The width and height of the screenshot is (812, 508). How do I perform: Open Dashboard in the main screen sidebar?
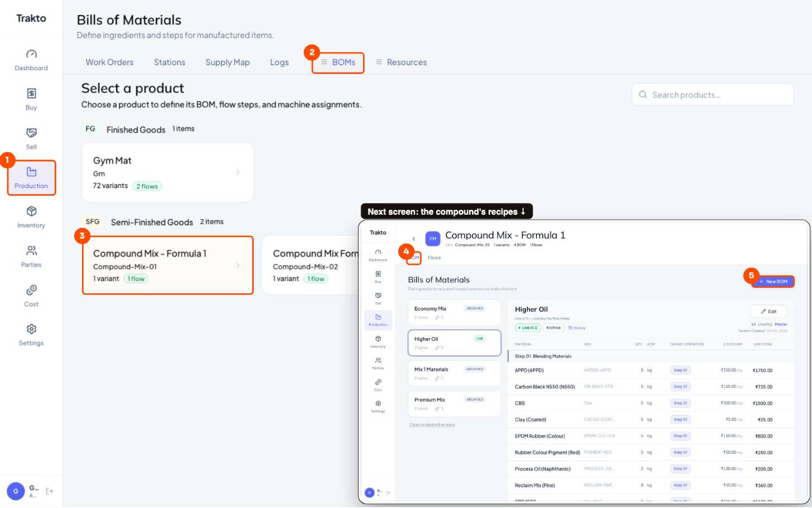coord(31,60)
